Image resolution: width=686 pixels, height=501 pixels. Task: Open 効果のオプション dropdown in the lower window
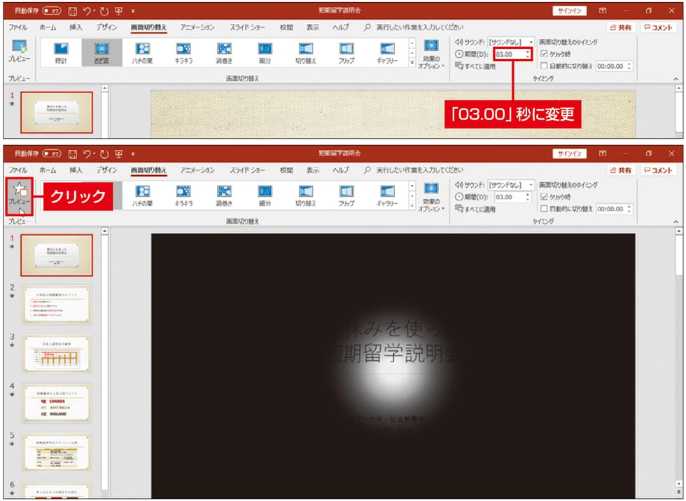[430, 196]
